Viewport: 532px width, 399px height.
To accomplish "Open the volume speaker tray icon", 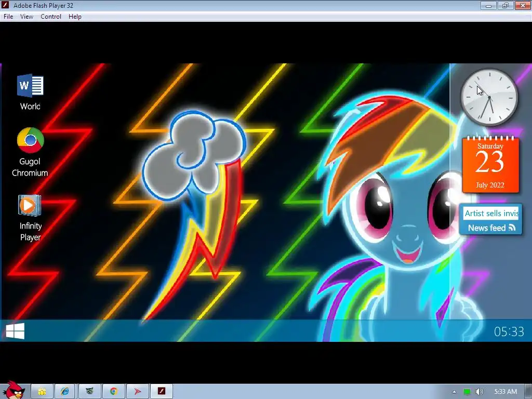I will point(479,392).
